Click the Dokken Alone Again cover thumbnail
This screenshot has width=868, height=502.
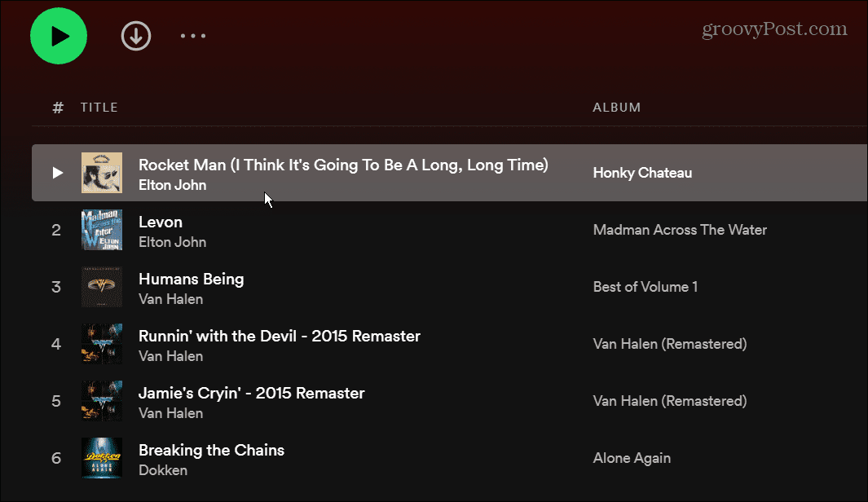(x=102, y=458)
